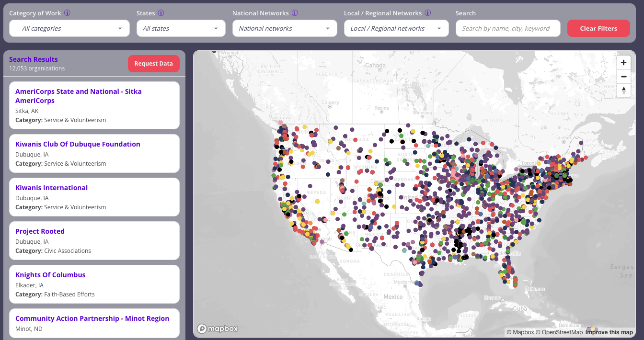Reset map bearing with compass icon

tap(623, 90)
